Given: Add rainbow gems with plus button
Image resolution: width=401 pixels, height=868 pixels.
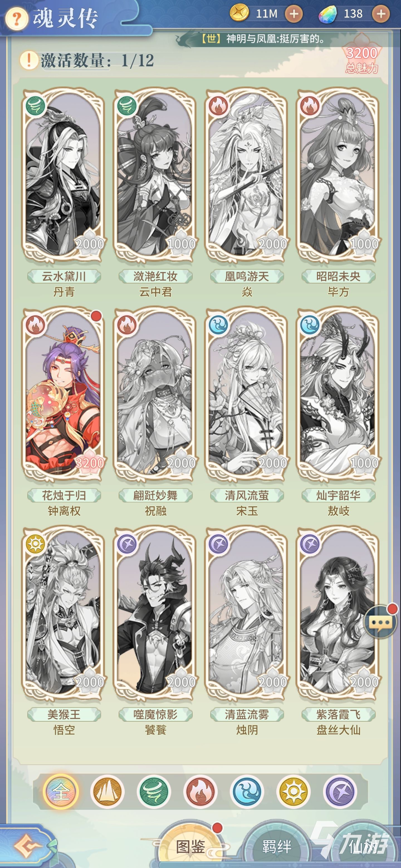Looking at the screenshot, I should click(x=381, y=14).
